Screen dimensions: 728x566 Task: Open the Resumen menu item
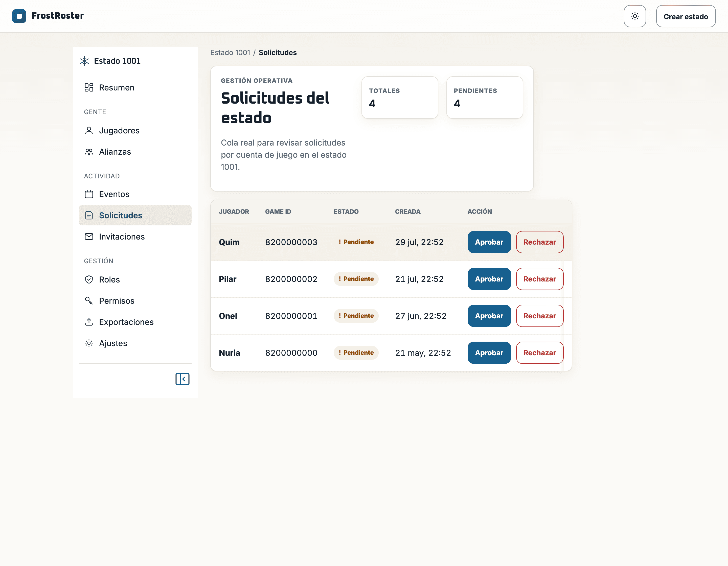(x=135, y=88)
